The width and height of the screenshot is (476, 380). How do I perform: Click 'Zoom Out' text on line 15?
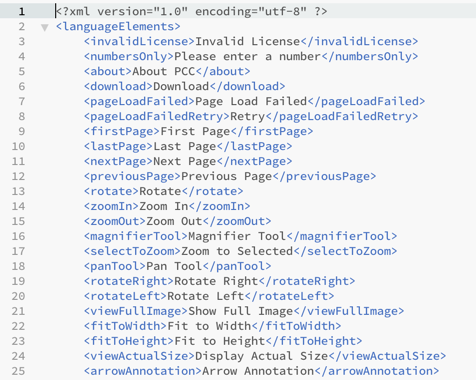(174, 221)
